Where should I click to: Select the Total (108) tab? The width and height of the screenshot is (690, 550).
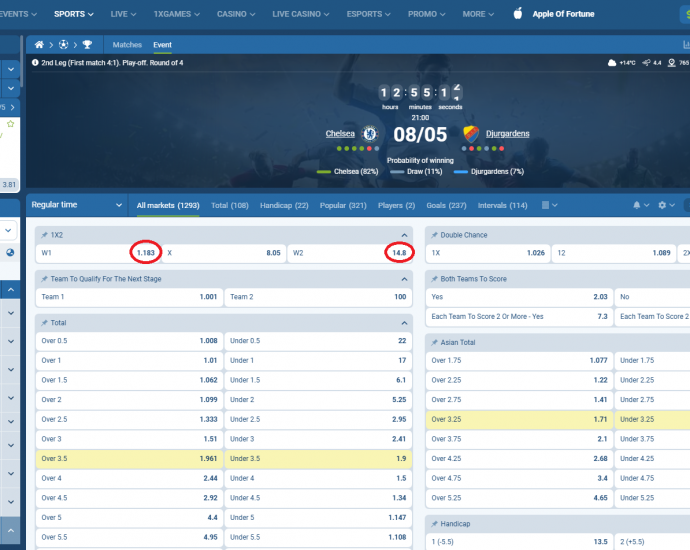coord(230,205)
